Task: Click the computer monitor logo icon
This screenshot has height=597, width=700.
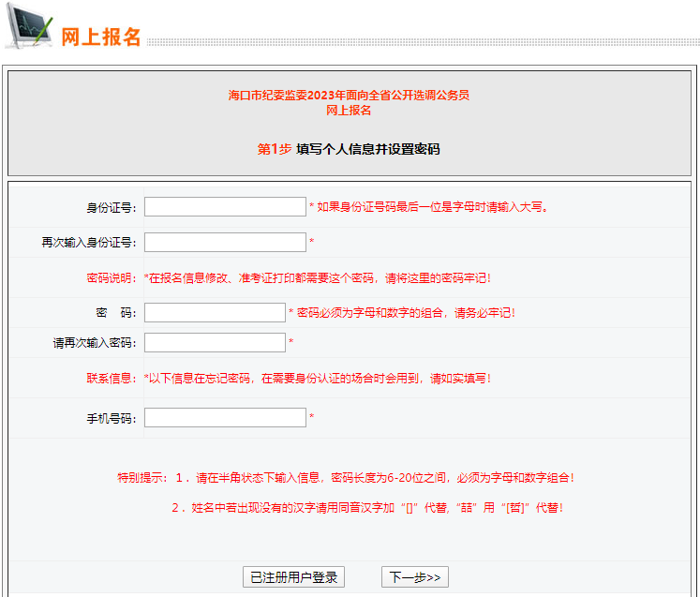Action: coord(28,28)
